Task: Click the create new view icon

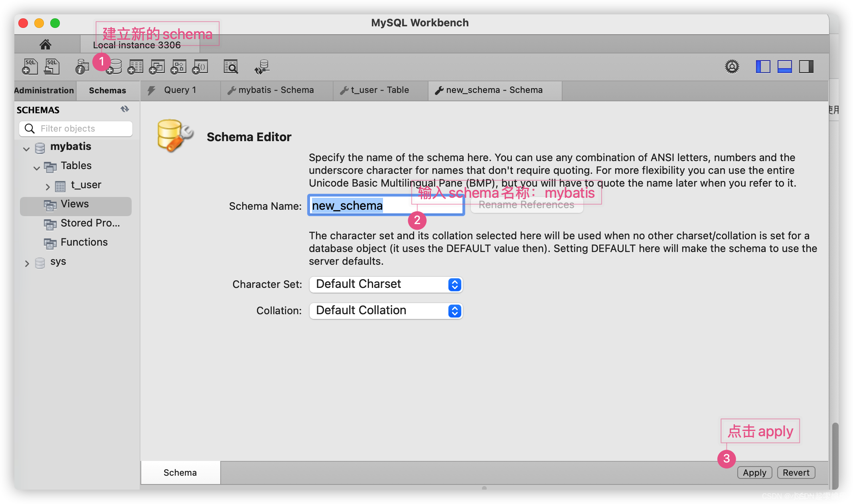Action: tap(157, 67)
